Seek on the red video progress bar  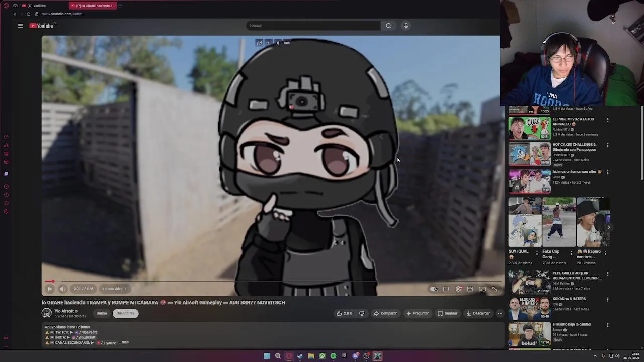272,281
